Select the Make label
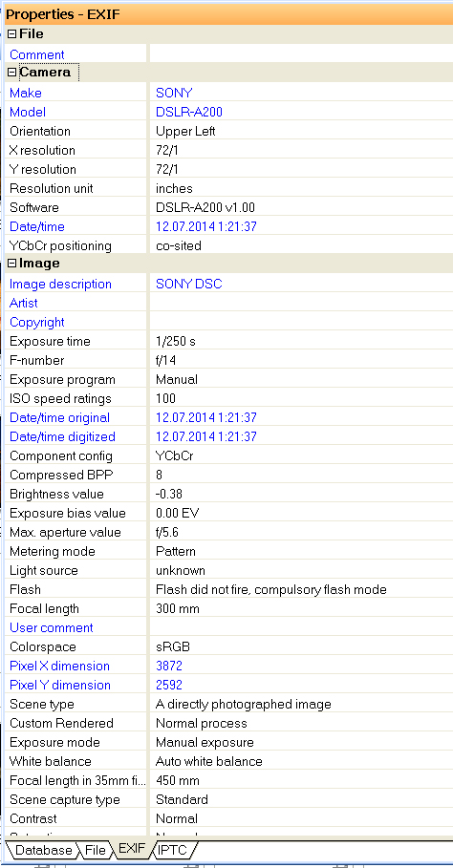 26,93
